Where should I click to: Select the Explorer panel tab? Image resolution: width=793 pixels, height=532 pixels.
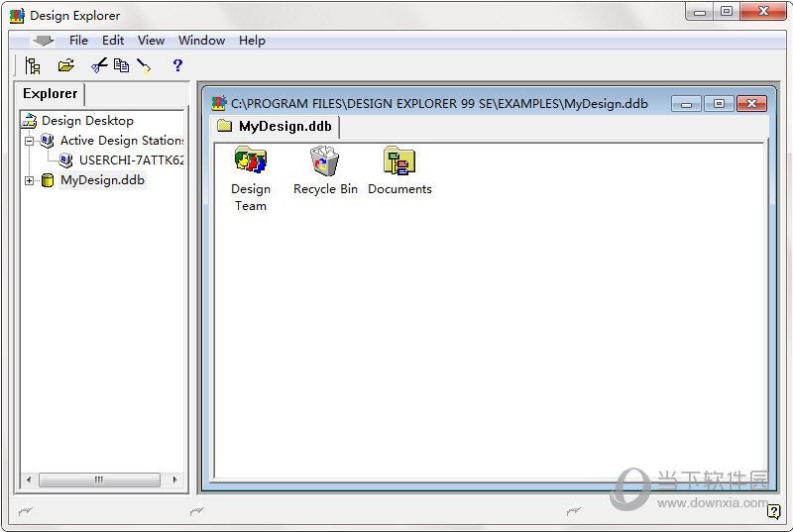(x=51, y=94)
